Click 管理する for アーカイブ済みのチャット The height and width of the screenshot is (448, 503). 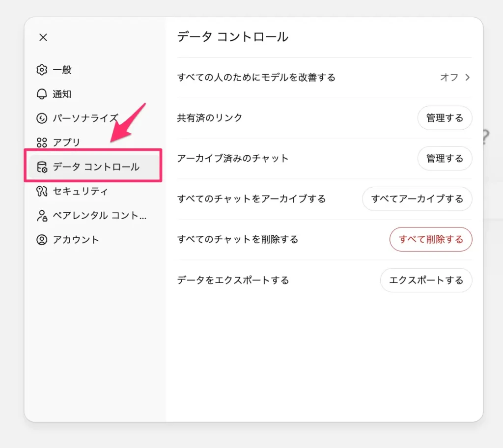point(445,159)
